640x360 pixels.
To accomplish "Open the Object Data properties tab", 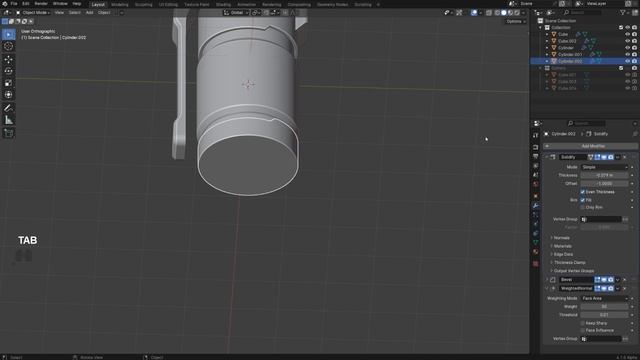I will coord(536,242).
